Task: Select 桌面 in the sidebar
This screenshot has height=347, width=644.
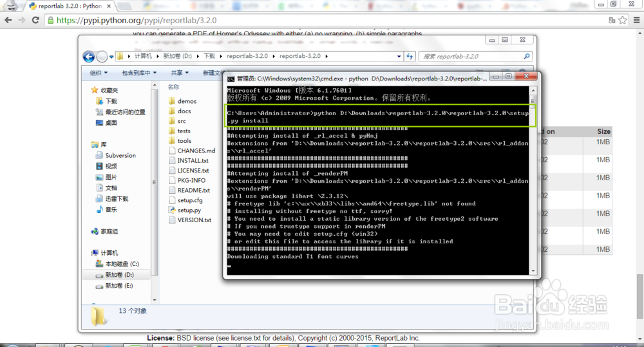Action: pos(107,122)
